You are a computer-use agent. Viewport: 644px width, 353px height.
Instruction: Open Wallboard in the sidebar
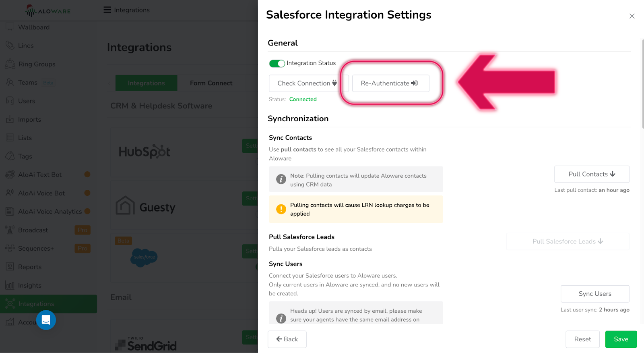(34, 27)
